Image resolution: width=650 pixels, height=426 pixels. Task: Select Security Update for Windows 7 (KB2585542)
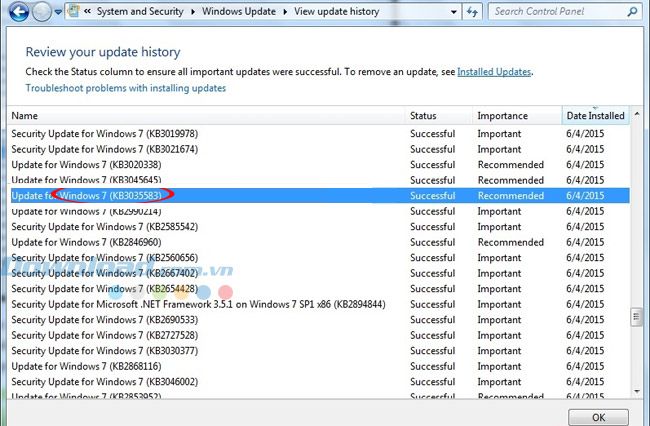(320, 227)
